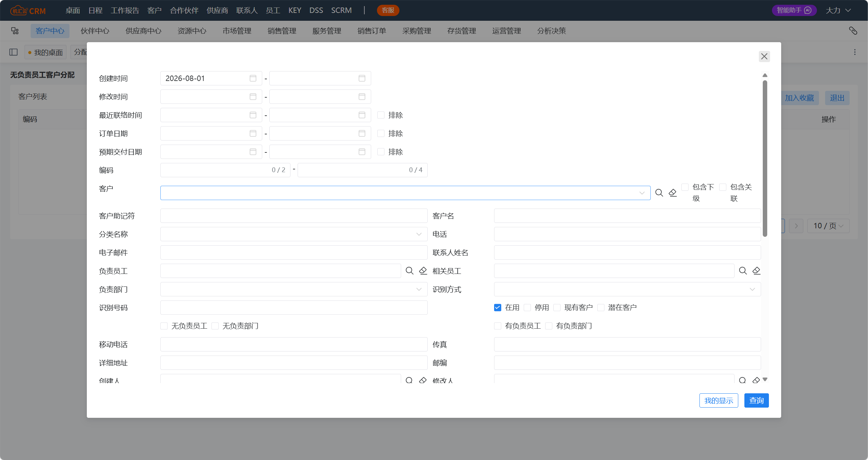Screen dimensions: 868x460
Task: Go to next page arrow in pagination
Action: coord(796,226)
